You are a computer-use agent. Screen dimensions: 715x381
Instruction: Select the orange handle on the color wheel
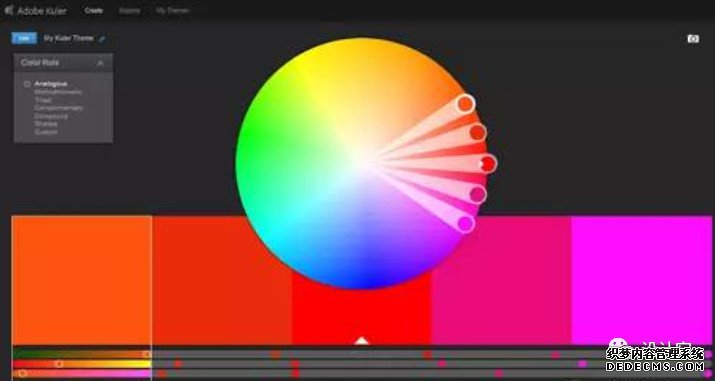(465, 104)
